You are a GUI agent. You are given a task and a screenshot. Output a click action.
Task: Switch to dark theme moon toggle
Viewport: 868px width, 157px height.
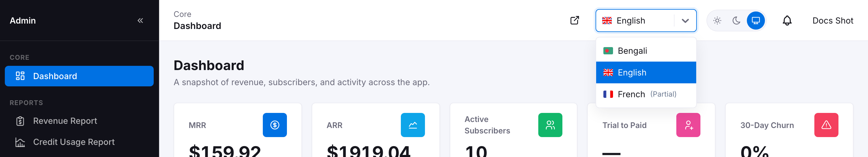pyautogui.click(x=736, y=21)
